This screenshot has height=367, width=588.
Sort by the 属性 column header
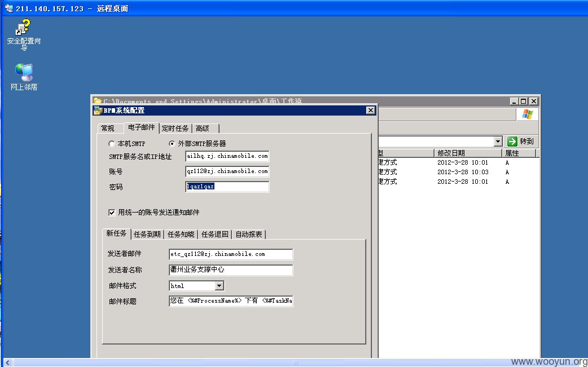519,153
